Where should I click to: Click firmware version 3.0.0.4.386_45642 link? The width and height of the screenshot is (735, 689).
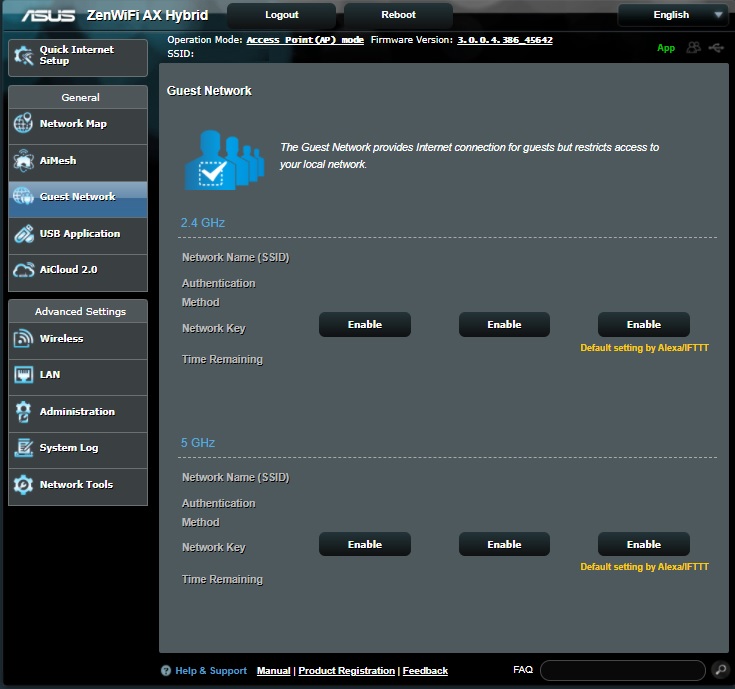[x=505, y=40]
